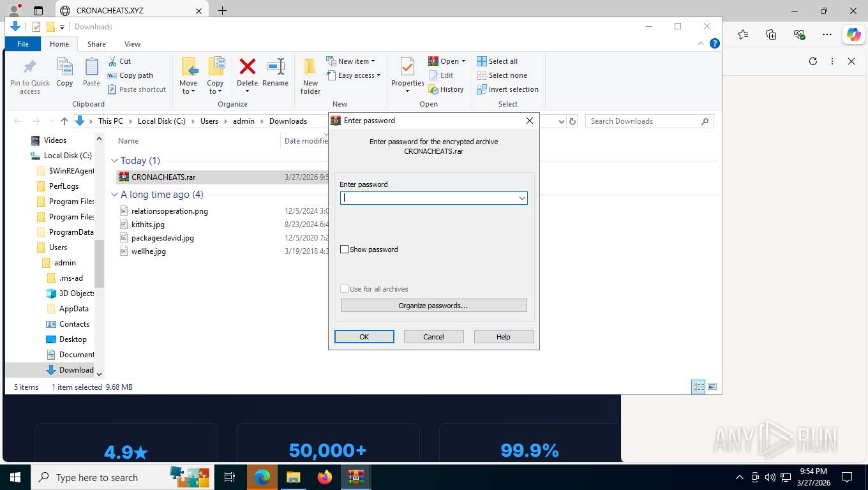Open the Easy access dropdown
Image resolution: width=868 pixels, height=490 pixels.
(x=353, y=75)
